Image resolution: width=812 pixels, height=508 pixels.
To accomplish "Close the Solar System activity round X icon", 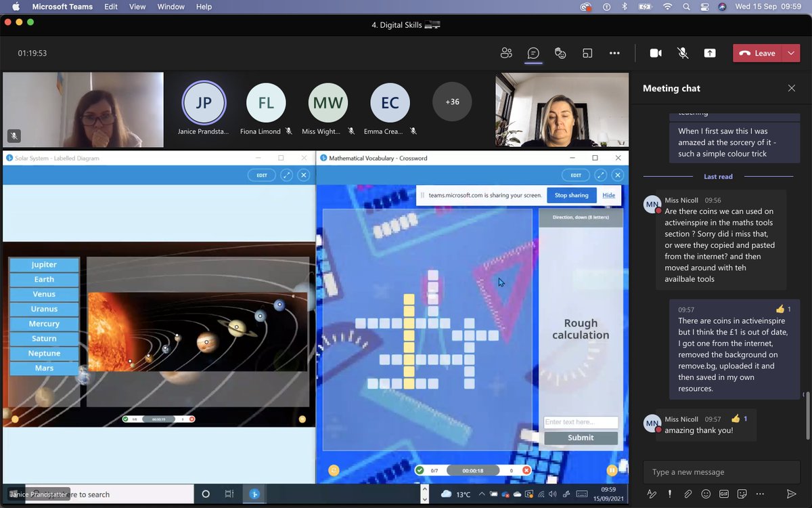I will click(303, 175).
